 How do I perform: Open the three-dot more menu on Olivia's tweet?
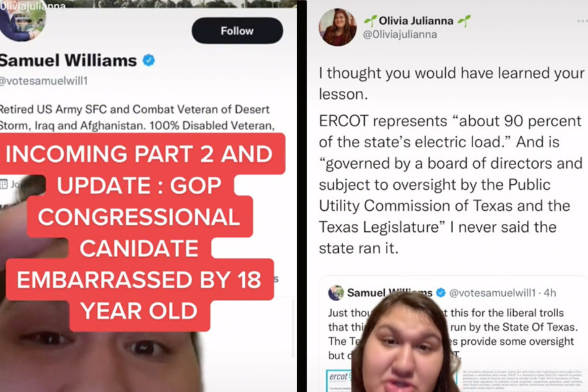click(x=582, y=22)
